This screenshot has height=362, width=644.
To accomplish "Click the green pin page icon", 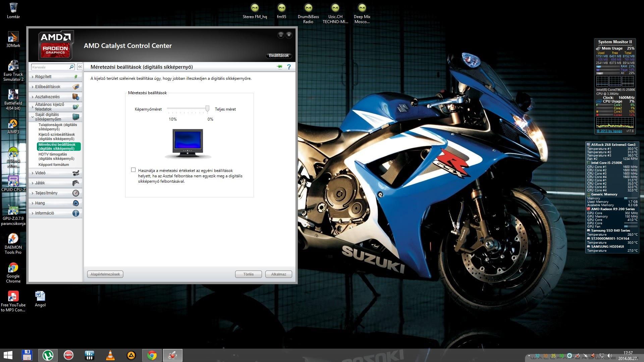I will [x=279, y=67].
